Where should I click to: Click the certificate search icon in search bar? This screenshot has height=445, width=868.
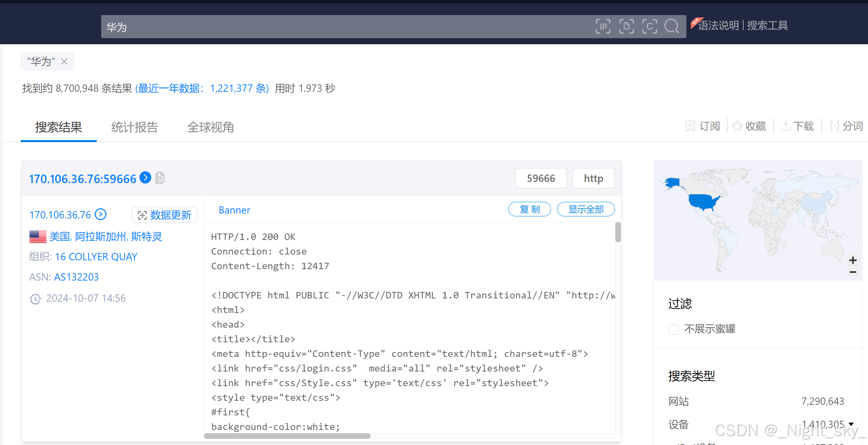[x=649, y=26]
